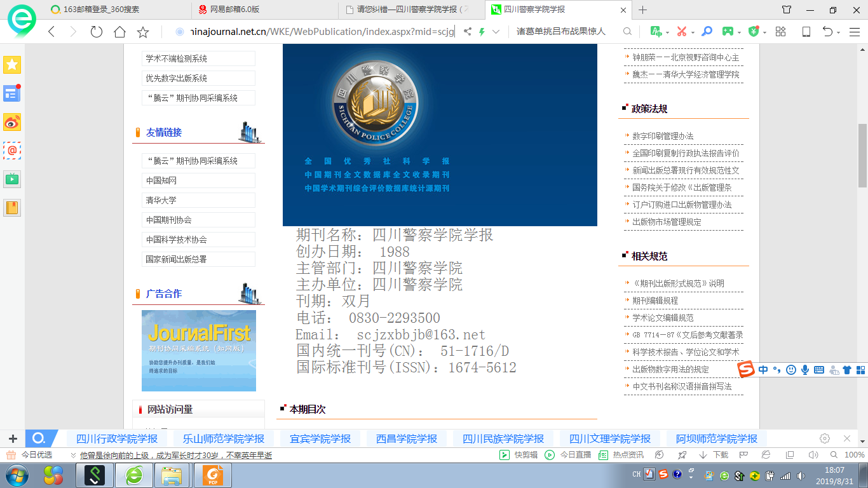Screen dimensions: 868x488
Task: Open a new tab with plus button
Action: point(642,10)
